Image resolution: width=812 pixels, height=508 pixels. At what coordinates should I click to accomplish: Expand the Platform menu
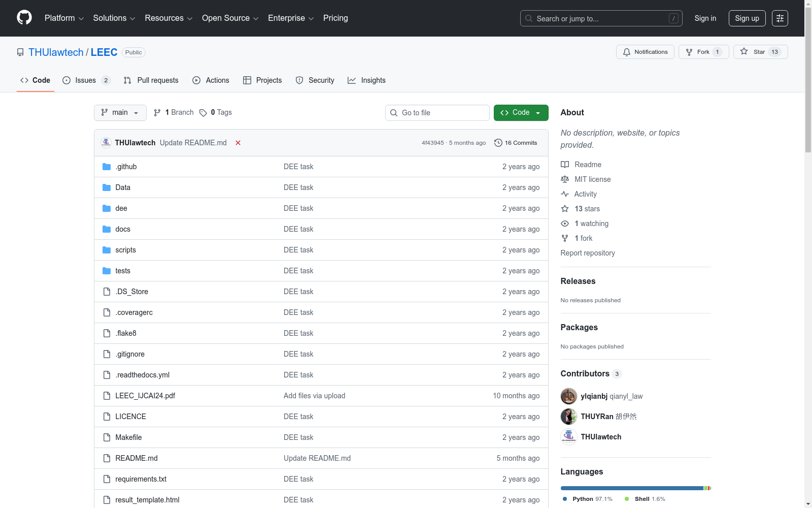64,18
